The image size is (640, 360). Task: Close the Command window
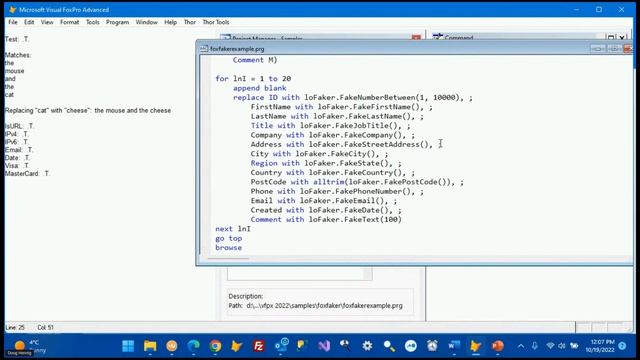[622, 37]
